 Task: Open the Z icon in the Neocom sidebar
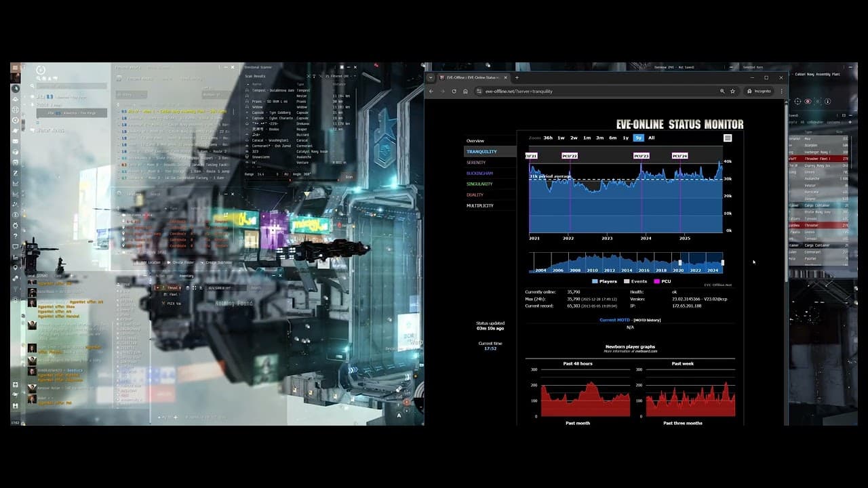[15, 173]
